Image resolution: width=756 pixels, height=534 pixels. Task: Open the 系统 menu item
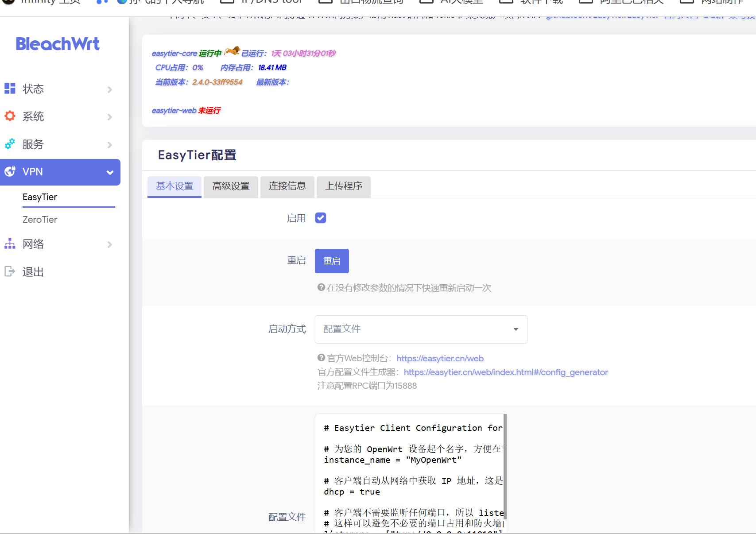click(x=60, y=116)
